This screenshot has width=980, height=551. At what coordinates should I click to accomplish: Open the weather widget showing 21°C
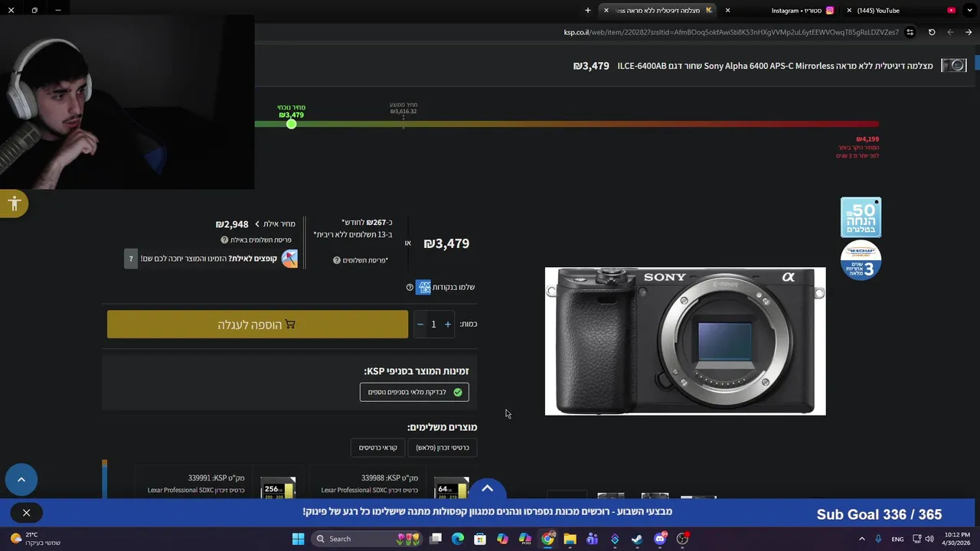pyautogui.click(x=34, y=539)
